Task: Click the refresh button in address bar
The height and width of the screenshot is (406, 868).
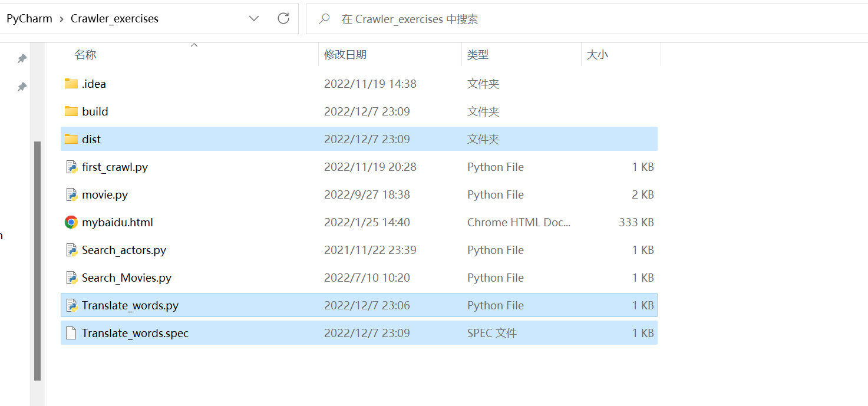Action: point(283,18)
